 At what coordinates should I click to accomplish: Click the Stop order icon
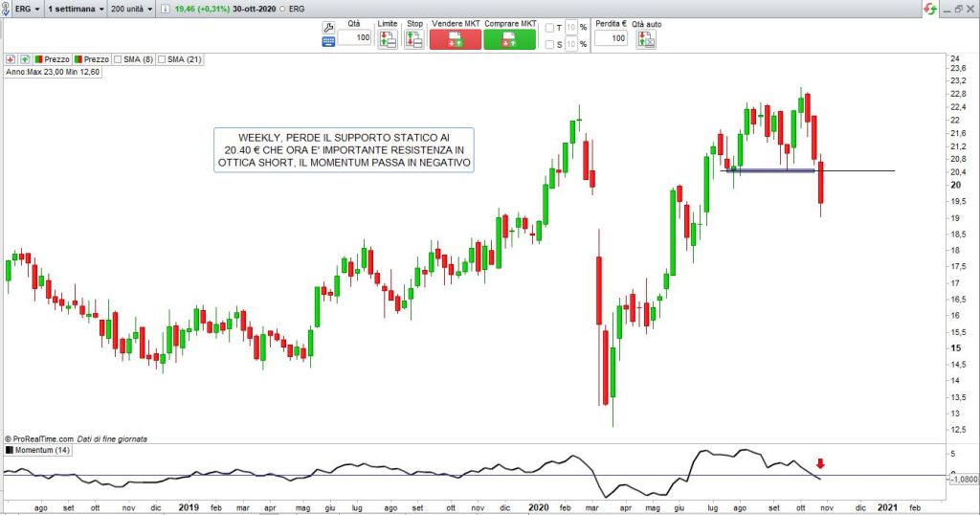[413, 39]
